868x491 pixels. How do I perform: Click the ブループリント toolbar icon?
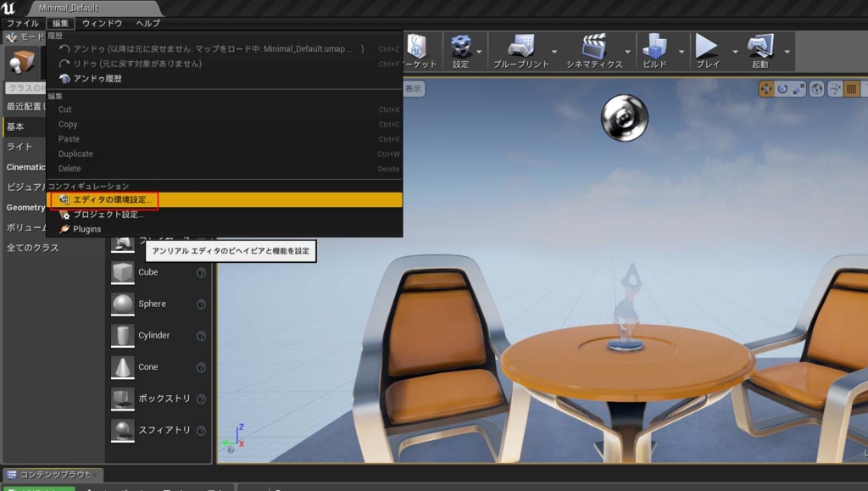click(521, 47)
